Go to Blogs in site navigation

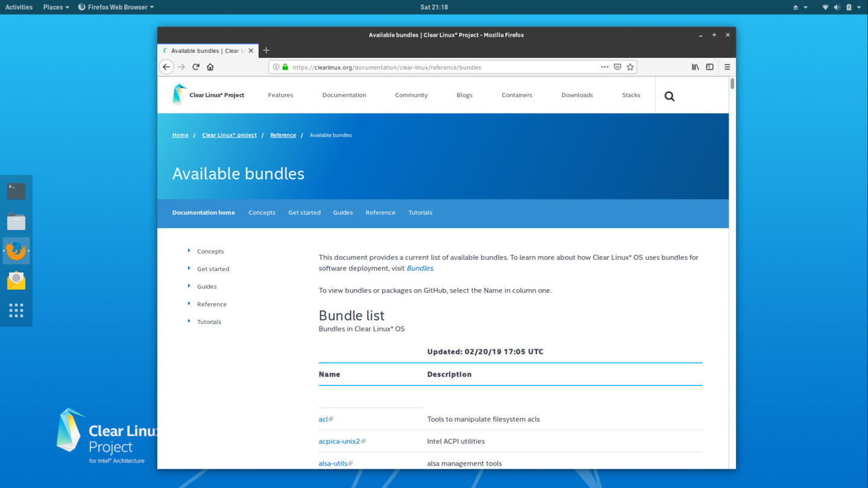point(464,95)
